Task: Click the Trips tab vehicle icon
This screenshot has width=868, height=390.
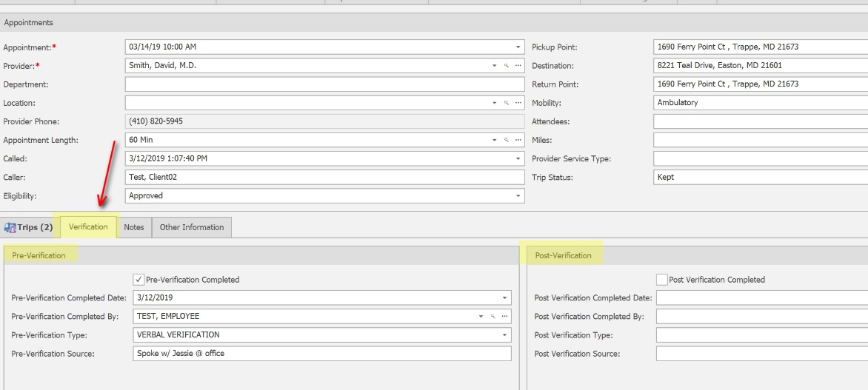Action: point(10,227)
